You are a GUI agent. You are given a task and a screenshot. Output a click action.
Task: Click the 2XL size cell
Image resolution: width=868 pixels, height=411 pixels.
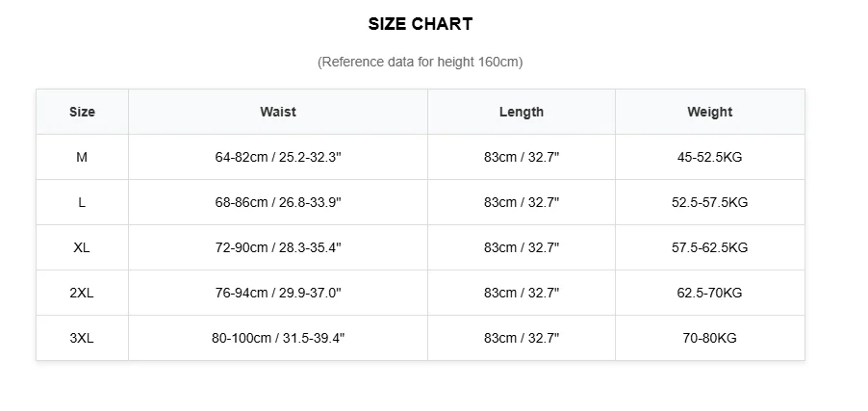pyautogui.click(x=82, y=293)
